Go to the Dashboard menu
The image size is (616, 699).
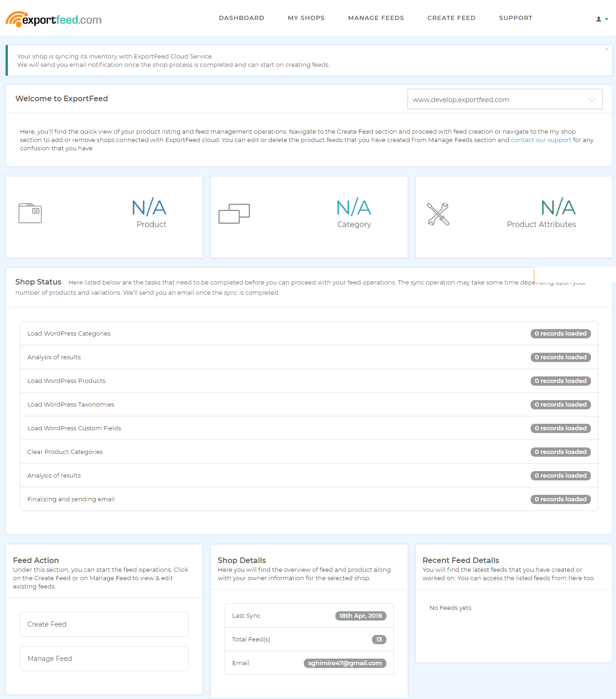tap(242, 18)
